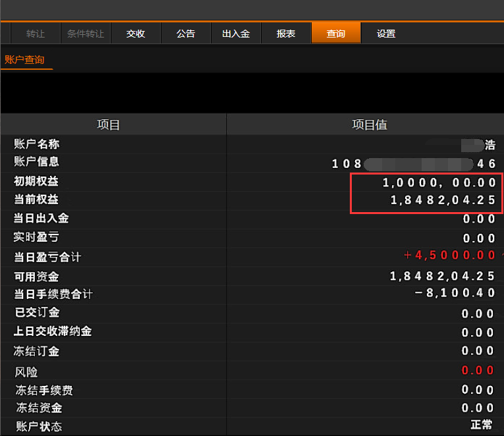Select the 风险 row
The width and height of the screenshot is (504, 436).
coord(26,372)
